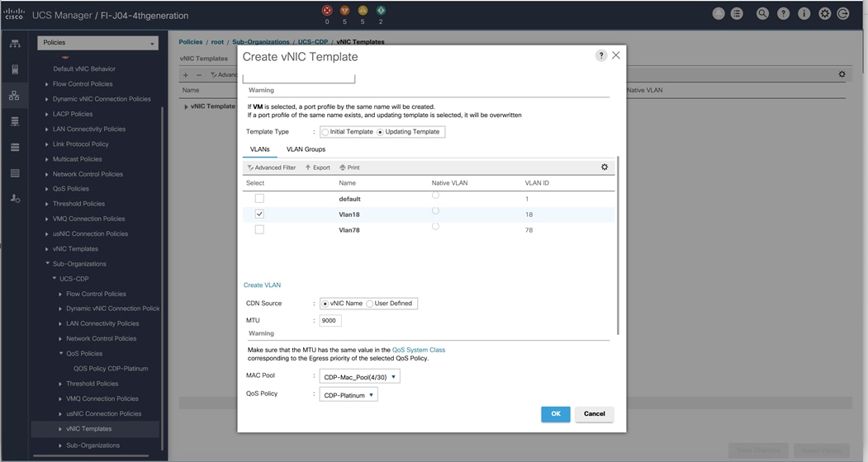This screenshot has width=868, height=462.
Task: Open the search icon in header
Action: pyautogui.click(x=763, y=14)
